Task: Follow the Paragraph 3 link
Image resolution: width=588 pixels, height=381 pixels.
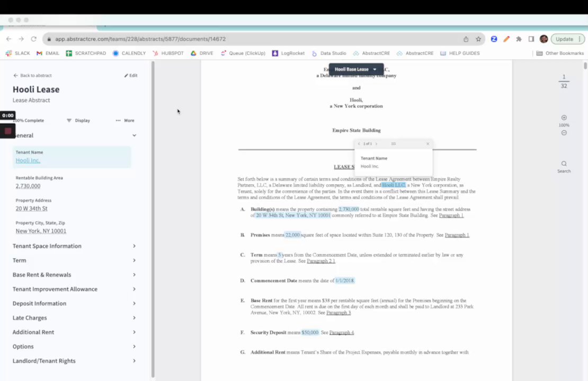Action: [x=338, y=313]
